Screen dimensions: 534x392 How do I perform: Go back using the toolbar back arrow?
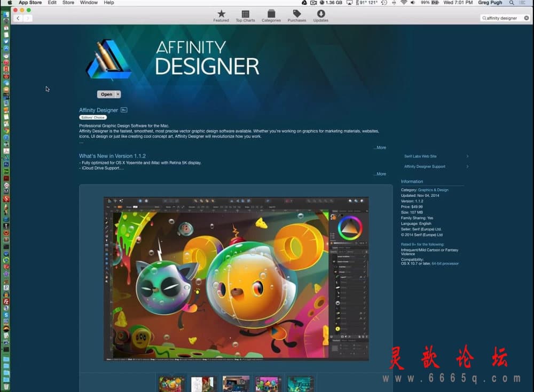tap(18, 18)
